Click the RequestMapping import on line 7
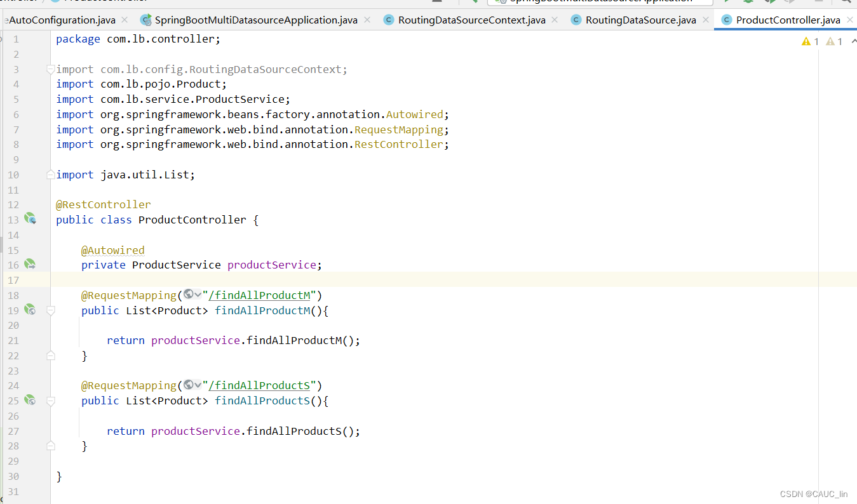 399,129
